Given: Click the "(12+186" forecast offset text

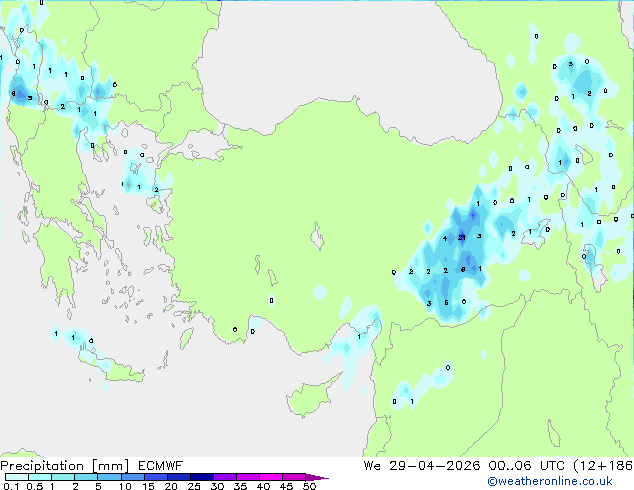Looking at the screenshot, I should coord(603,466).
